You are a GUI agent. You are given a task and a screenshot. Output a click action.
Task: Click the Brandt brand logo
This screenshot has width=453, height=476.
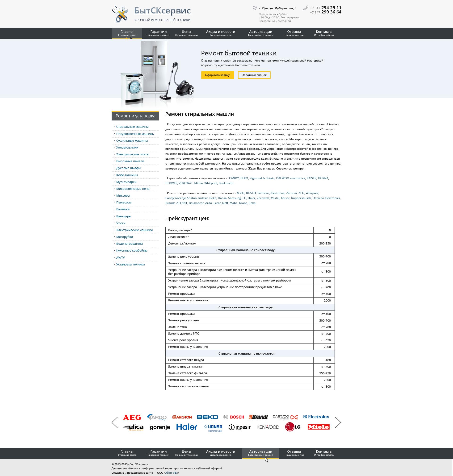258,417
